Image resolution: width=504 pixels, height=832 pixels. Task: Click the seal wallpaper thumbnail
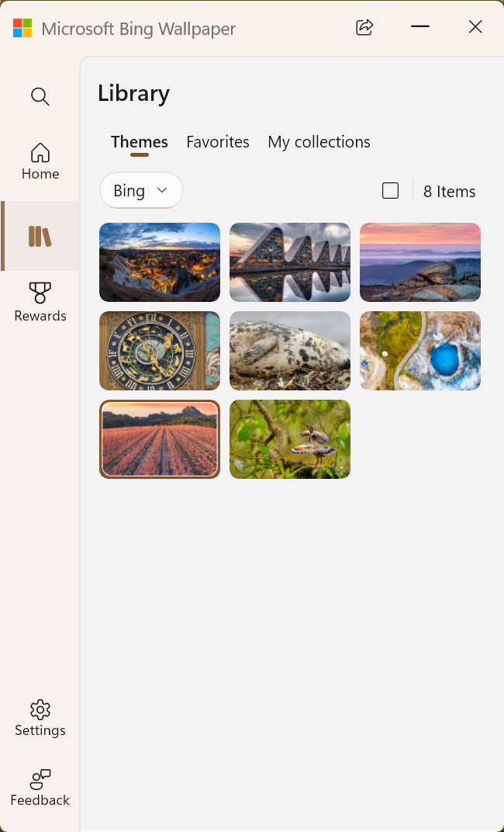[x=289, y=351]
